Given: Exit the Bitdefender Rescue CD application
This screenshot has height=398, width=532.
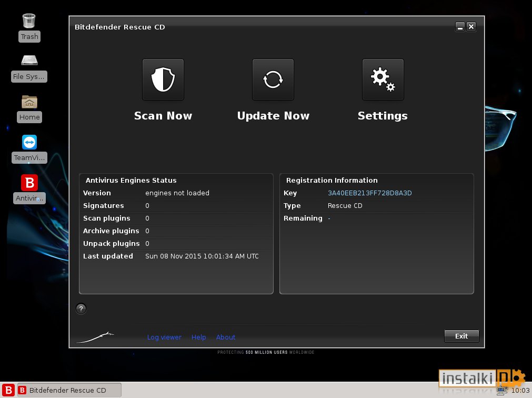Looking at the screenshot, I should click(x=461, y=336).
